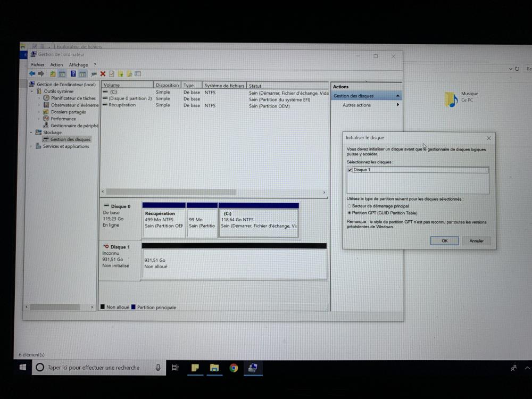Screen dimensions: 532x399
Task: Click the folder with green arrow icon
Action: [x=120, y=73]
